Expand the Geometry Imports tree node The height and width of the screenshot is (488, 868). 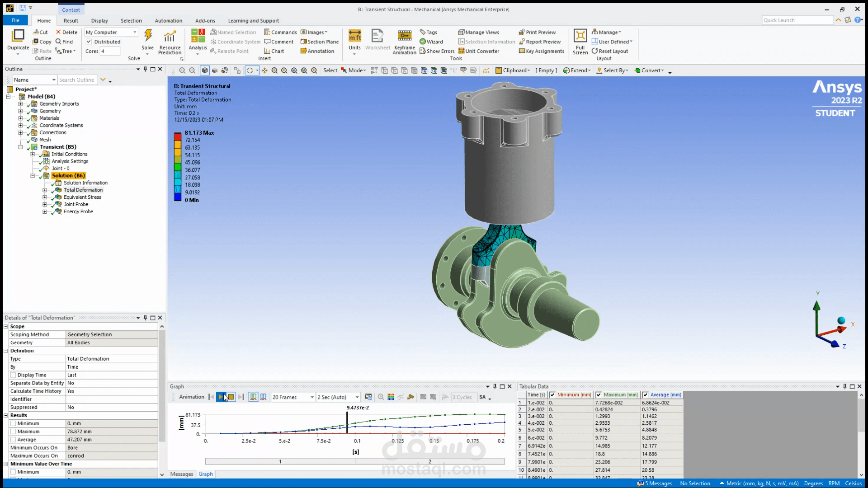[20, 104]
